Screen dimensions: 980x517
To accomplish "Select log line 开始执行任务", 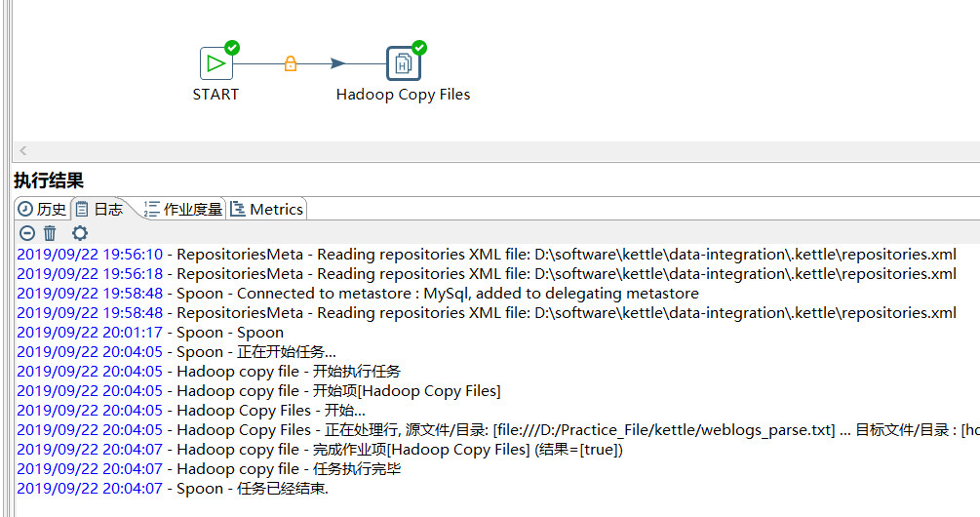I will tap(209, 372).
